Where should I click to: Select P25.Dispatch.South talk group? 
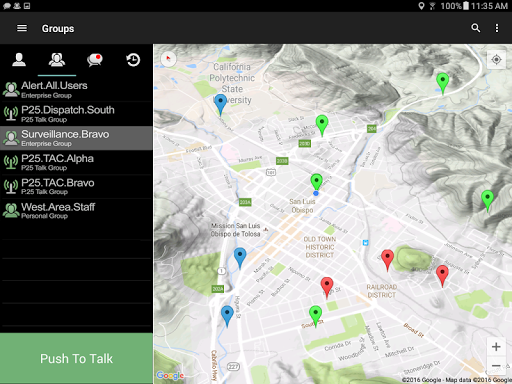[x=76, y=114]
